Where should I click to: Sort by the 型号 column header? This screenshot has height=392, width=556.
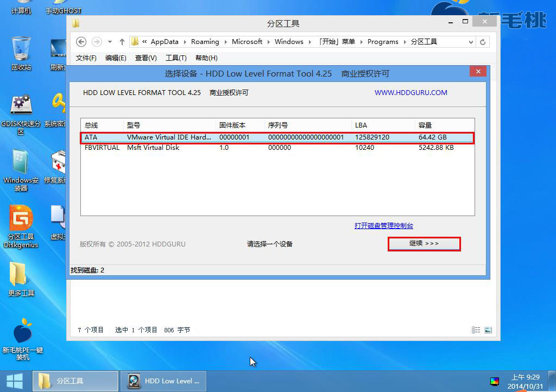click(169, 125)
